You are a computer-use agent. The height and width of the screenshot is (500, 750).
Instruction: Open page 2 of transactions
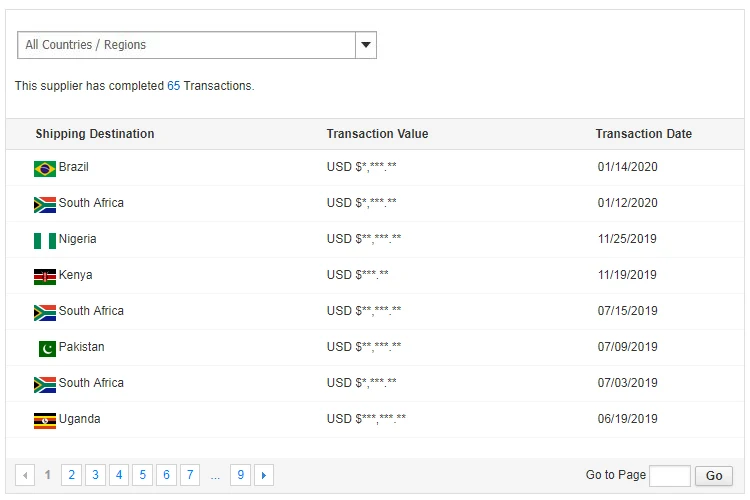tap(71, 475)
